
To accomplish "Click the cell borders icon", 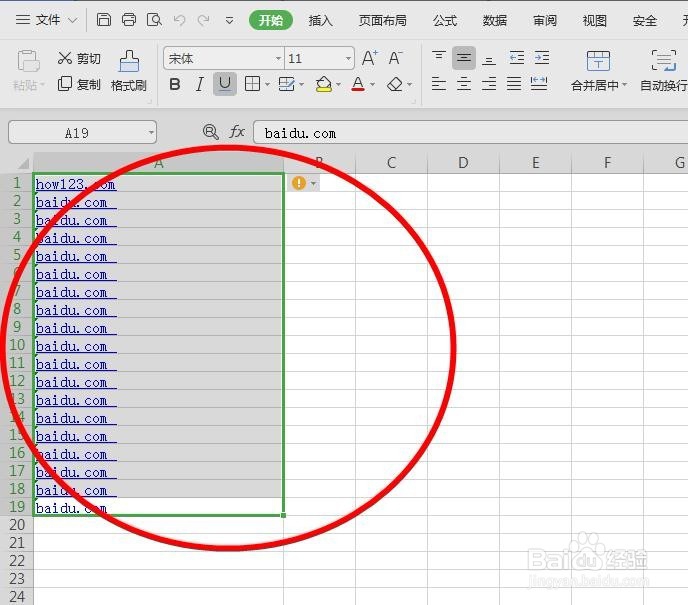I will click(x=252, y=84).
